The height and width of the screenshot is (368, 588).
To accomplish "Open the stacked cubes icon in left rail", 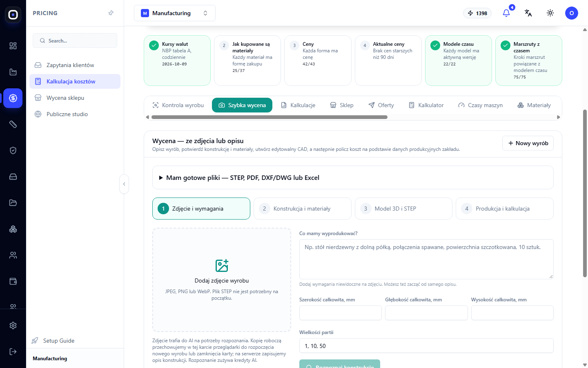I will [13, 229].
